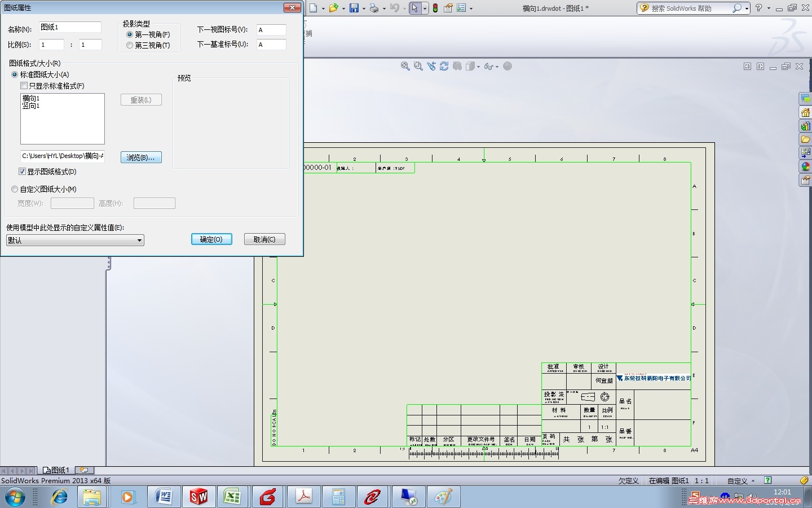
Task: Select the Standard sheet size radio option
Action: [x=15, y=75]
